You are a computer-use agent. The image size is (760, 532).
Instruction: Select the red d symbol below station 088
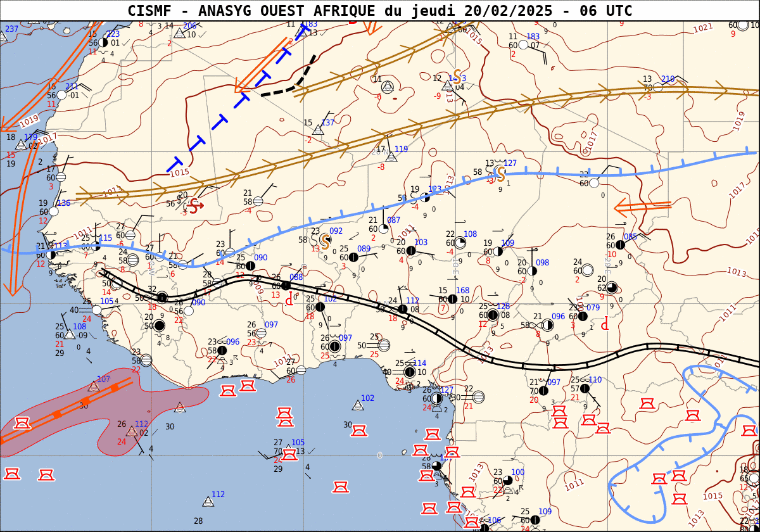(x=289, y=298)
